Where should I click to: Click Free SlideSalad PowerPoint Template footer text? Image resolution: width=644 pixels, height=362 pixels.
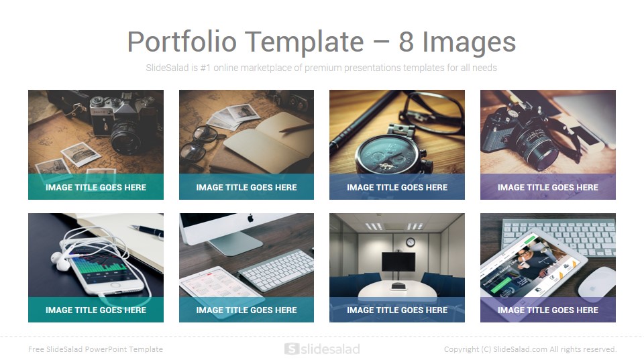click(x=96, y=349)
